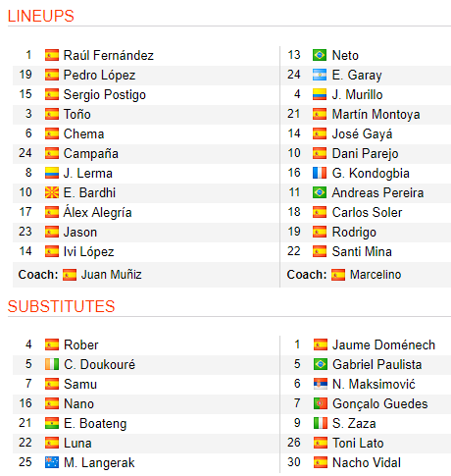Image resolution: width=451 pixels, height=476 pixels.
Task: Open coach Marcelino page
Action: pyautogui.click(x=376, y=275)
